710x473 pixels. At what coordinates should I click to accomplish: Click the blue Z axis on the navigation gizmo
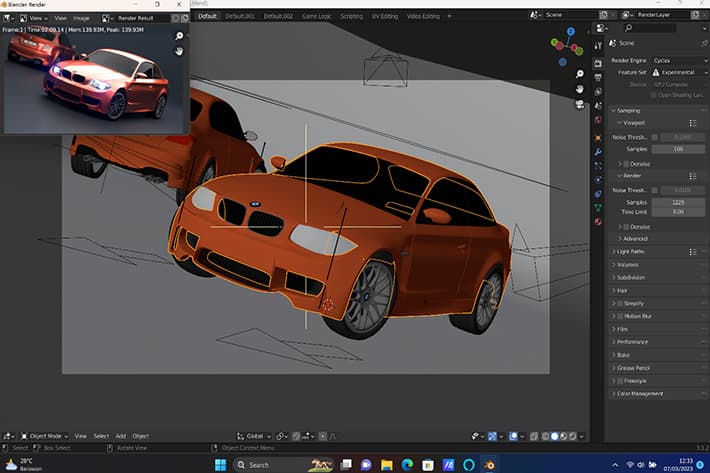coord(571,32)
